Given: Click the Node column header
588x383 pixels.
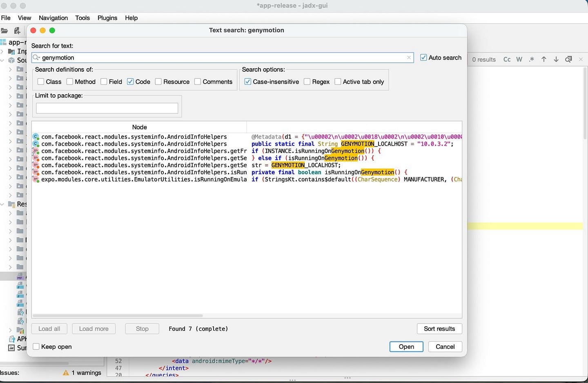Looking at the screenshot, I should coord(139,127).
